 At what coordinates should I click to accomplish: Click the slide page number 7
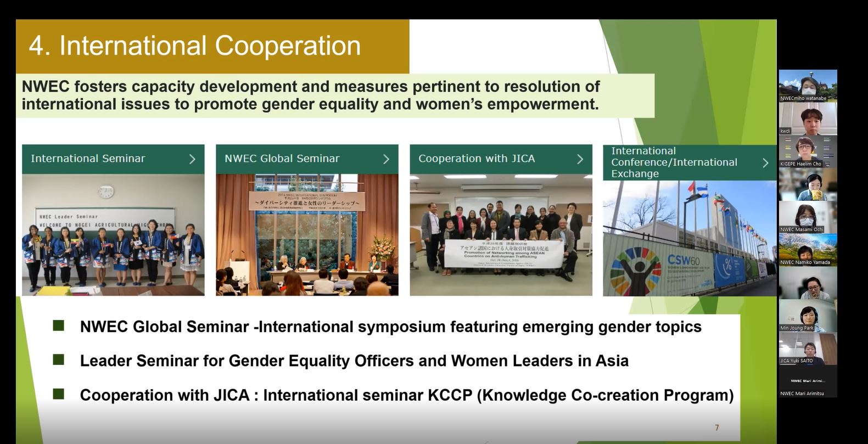click(x=716, y=428)
